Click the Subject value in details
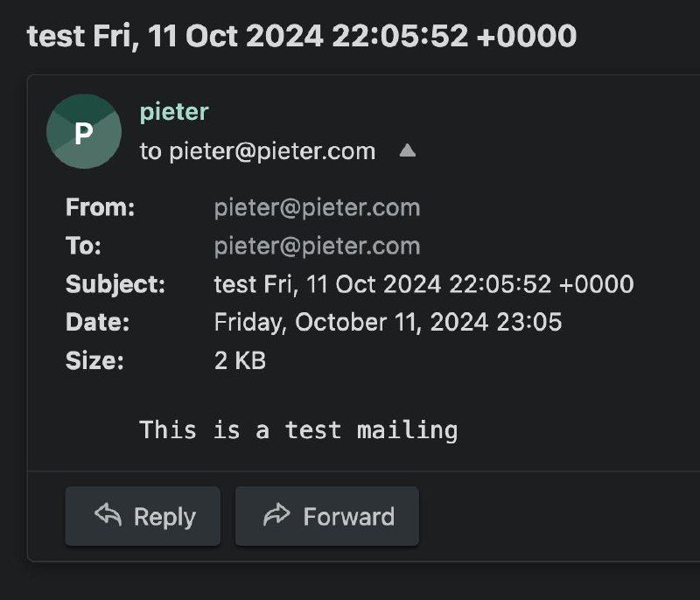This screenshot has width=700, height=600. point(423,284)
